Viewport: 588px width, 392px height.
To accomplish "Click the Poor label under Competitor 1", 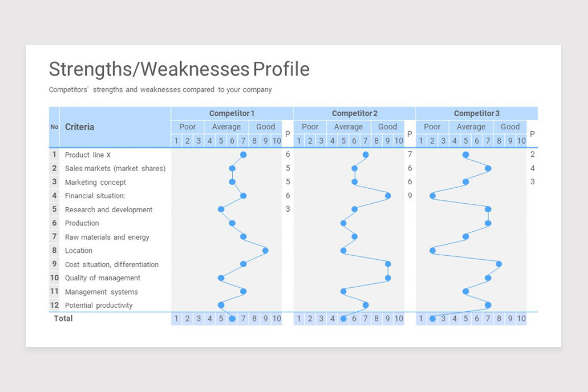I will pos(188,127).
